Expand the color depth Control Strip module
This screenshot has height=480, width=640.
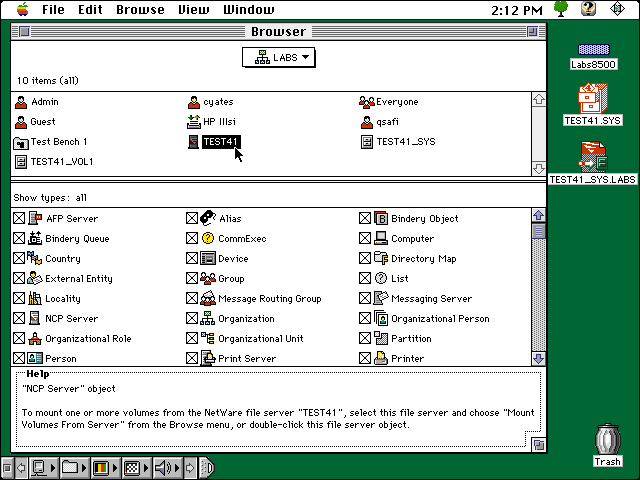(105, 468)
